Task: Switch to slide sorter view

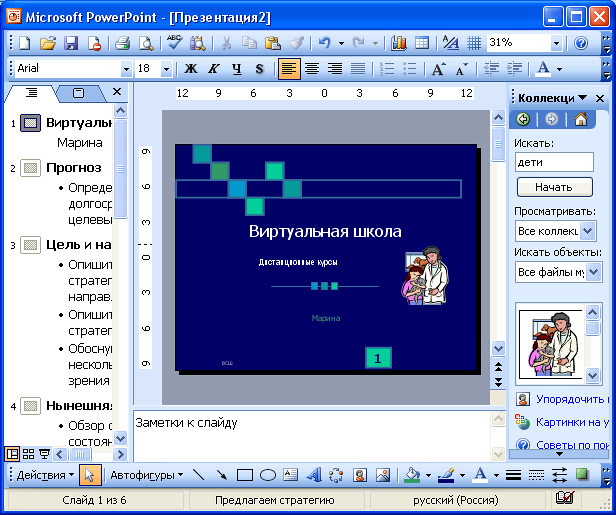Action: tap(28, 454)
